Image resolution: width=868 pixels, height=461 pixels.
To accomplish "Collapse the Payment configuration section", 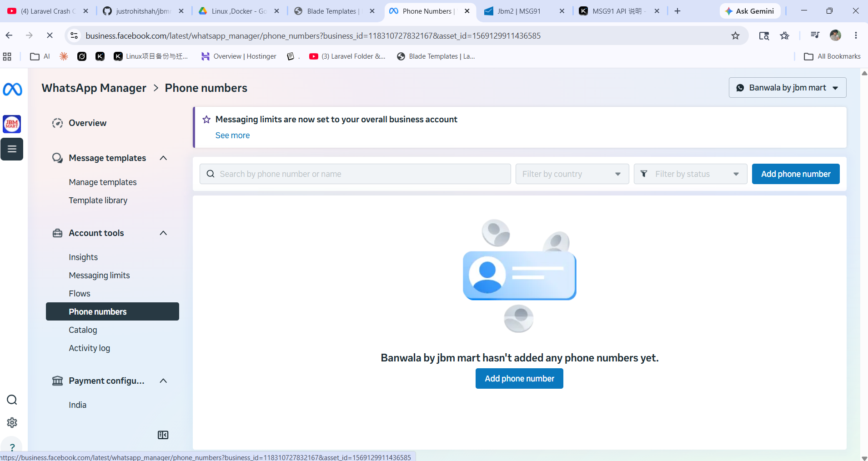I will (164, 381).
